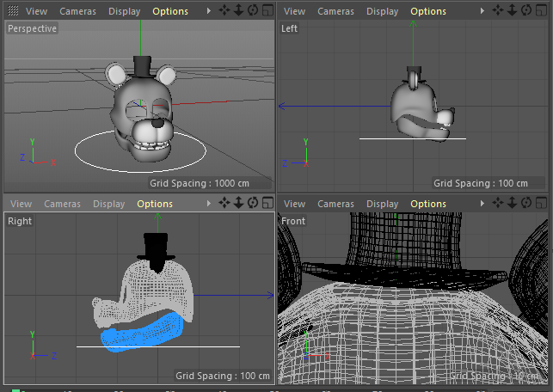Click blue Z-axis arrowhead in Right viewport
The width and height of the screenshot is (553, 392).
(x=271, y=295)
